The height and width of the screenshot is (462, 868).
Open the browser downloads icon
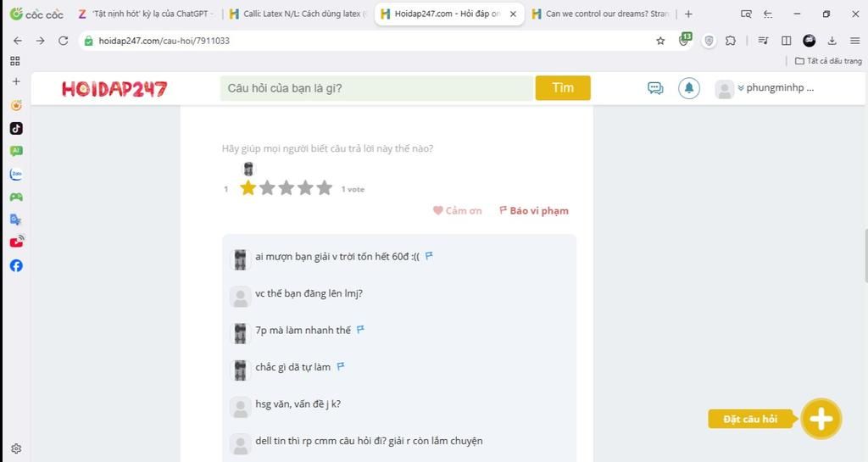pyautogui.click(x=832, y=41)
